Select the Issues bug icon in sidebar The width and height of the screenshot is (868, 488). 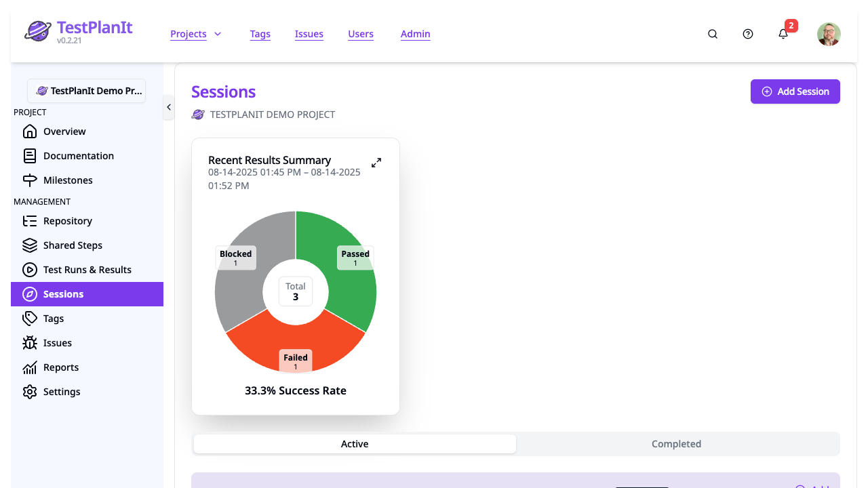click(x=30, y=343)
